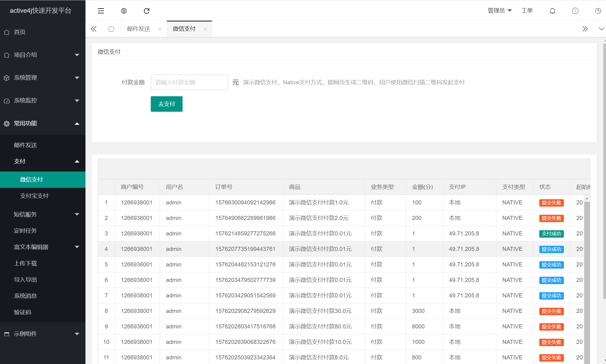
Task: Open the notification bell
Action: tap(552, 11)
